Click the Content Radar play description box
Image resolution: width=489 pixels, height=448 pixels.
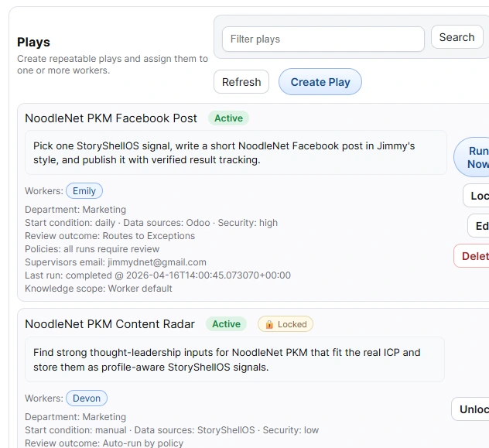[x=234, y=359]
